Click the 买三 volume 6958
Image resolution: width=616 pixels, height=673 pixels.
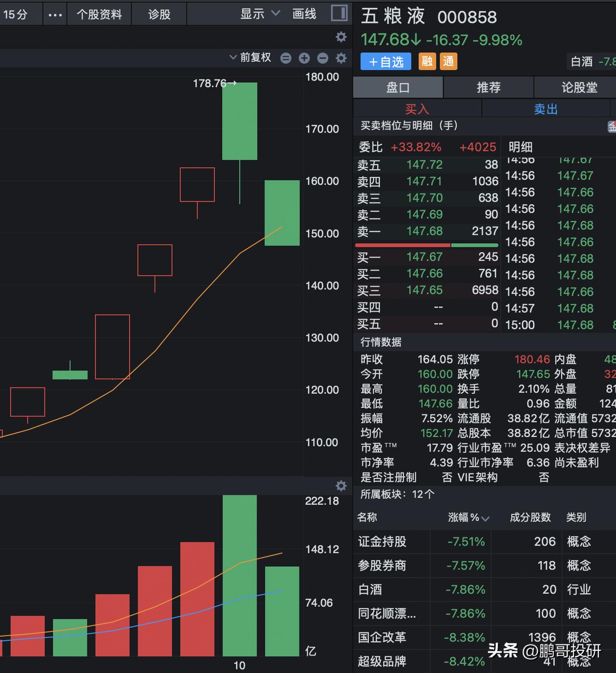pyautogui.click(x=485, y=290)
